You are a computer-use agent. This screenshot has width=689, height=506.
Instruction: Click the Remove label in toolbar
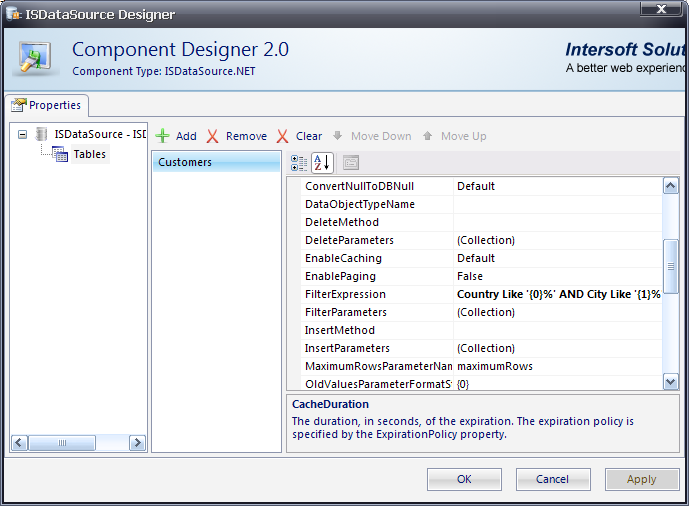(x=246, y=136)
